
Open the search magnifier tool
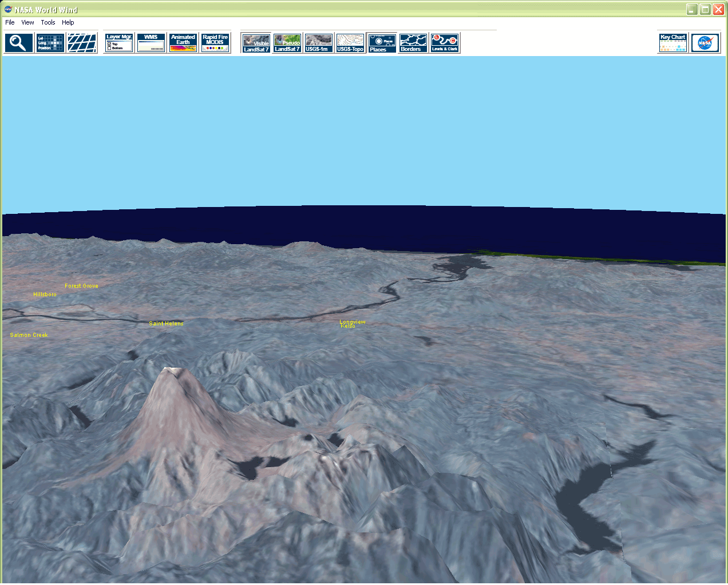18,43
